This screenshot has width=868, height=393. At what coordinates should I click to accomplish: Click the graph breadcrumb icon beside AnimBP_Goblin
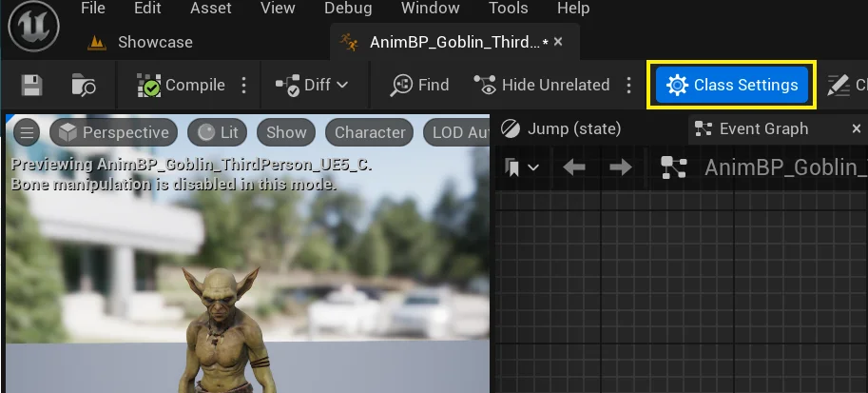pos(673,167)
